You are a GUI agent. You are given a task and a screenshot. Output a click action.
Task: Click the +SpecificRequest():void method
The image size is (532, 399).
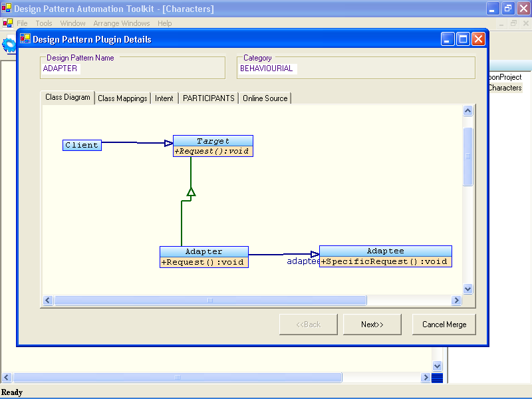(386, 261)
